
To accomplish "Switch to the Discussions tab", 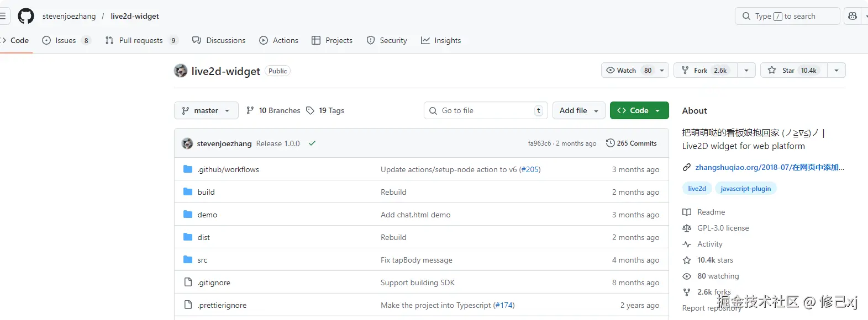I will point(219,40).
